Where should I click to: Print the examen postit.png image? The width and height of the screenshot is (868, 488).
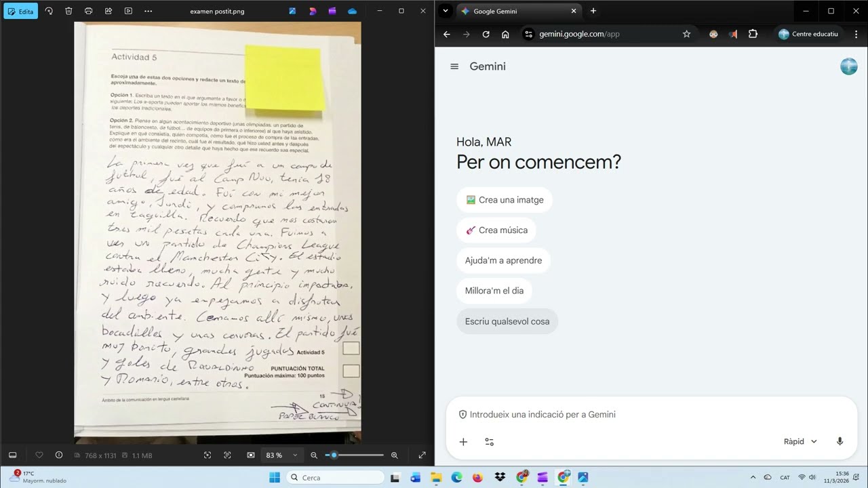tap(89, 12)
